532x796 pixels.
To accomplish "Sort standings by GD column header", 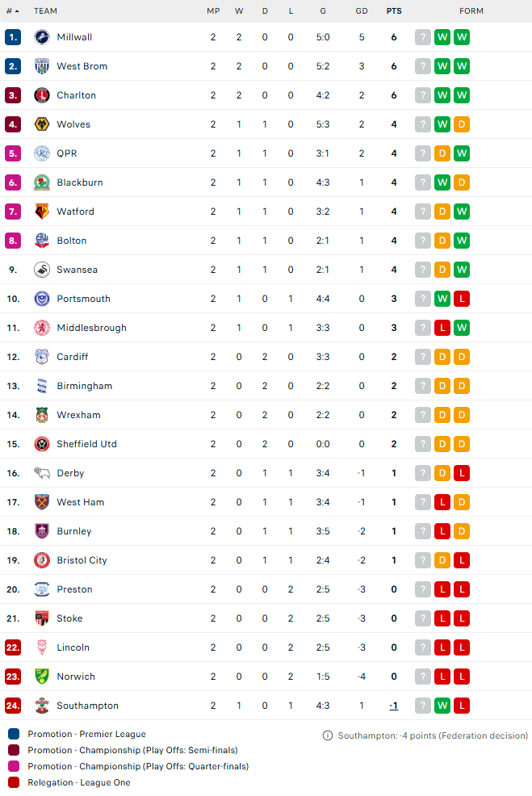I will coord(362,11).
